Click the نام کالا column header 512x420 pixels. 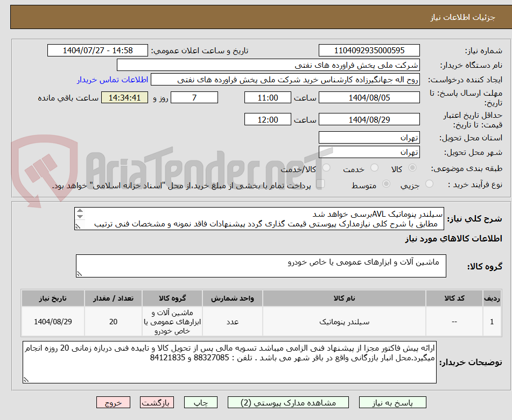tap(344, 298)
